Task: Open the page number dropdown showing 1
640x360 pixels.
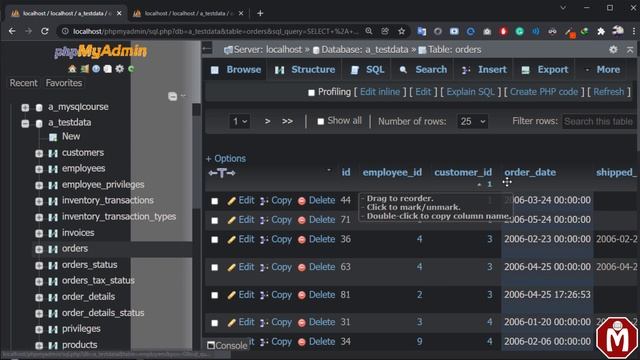Action: (x=239, y=121)
